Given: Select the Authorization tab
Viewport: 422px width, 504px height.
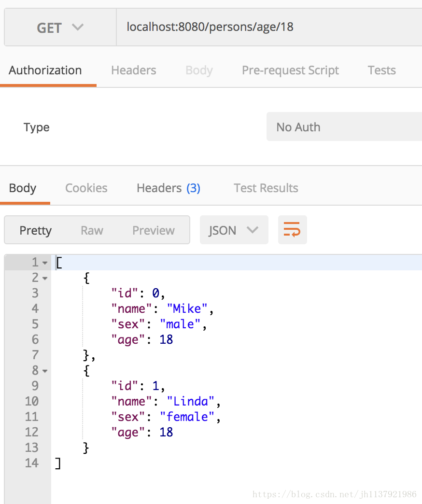Looking at the screenshot, I should point(45,70).
